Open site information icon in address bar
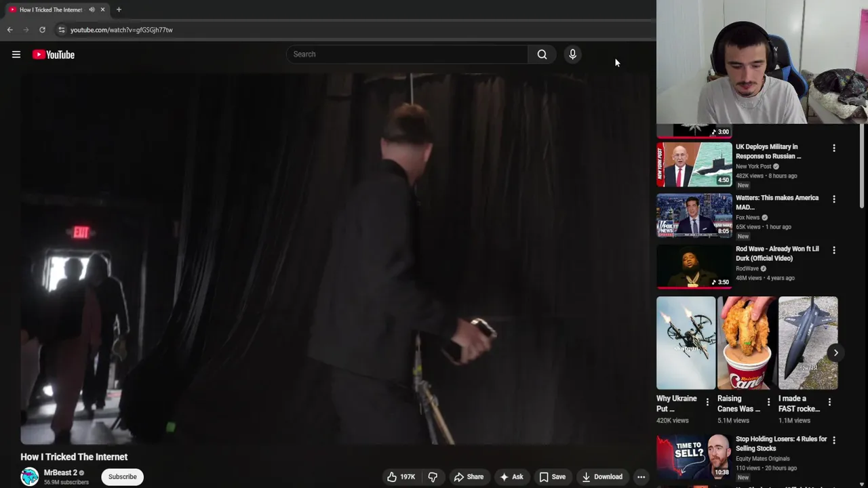 [x=62, y=30]
